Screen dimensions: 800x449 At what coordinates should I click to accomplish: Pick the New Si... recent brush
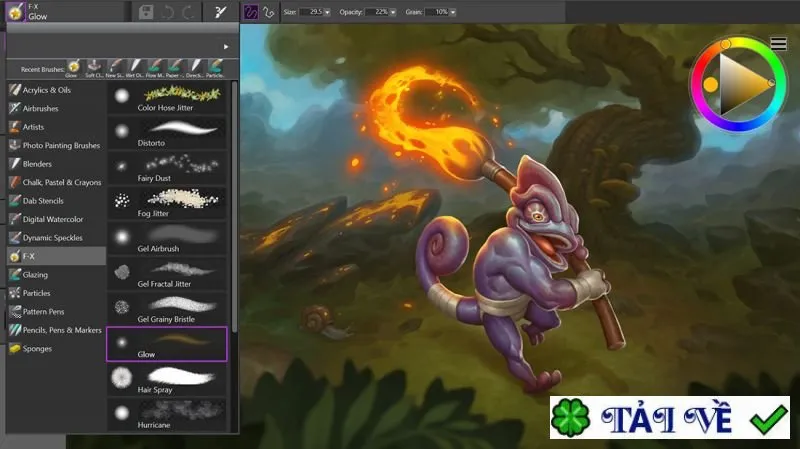[114, 68]
